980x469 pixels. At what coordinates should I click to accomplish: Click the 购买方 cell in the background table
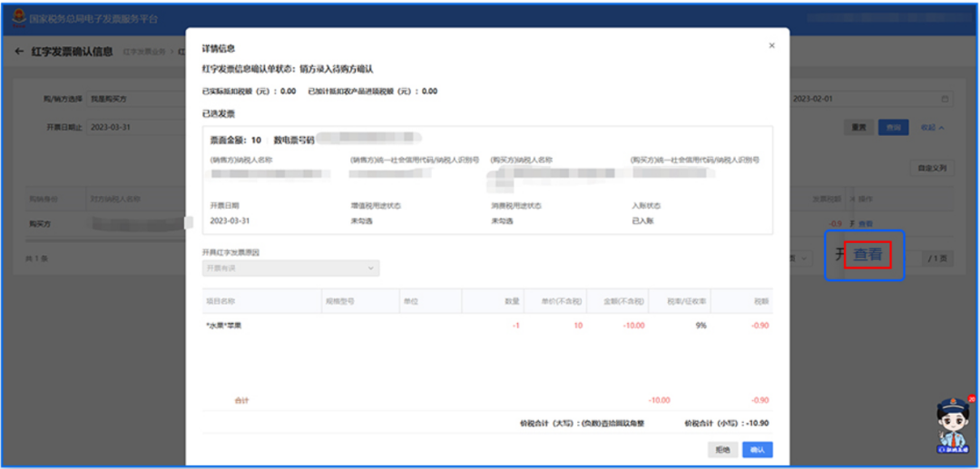click(40, 223)
